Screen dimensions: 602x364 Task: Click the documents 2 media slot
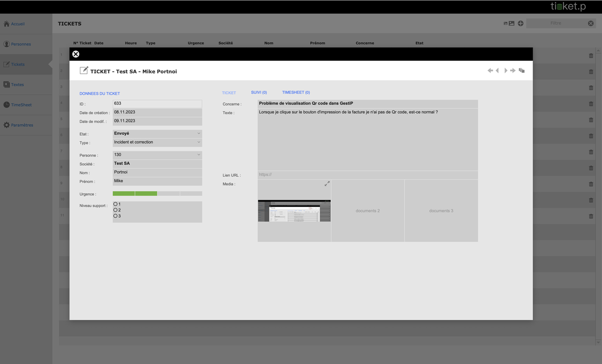pyautogui.click(x=367, y=211)
